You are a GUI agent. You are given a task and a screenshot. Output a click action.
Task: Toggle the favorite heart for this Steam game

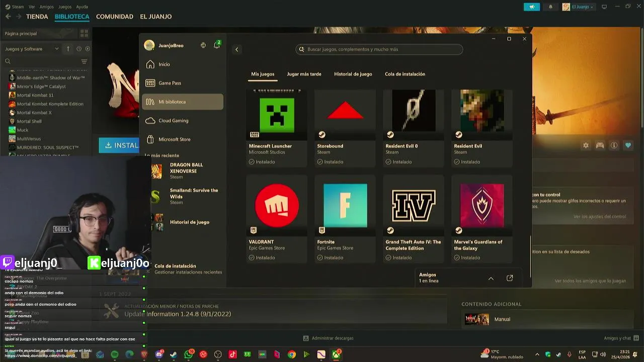pyautogui.click(x=628, y=145)
